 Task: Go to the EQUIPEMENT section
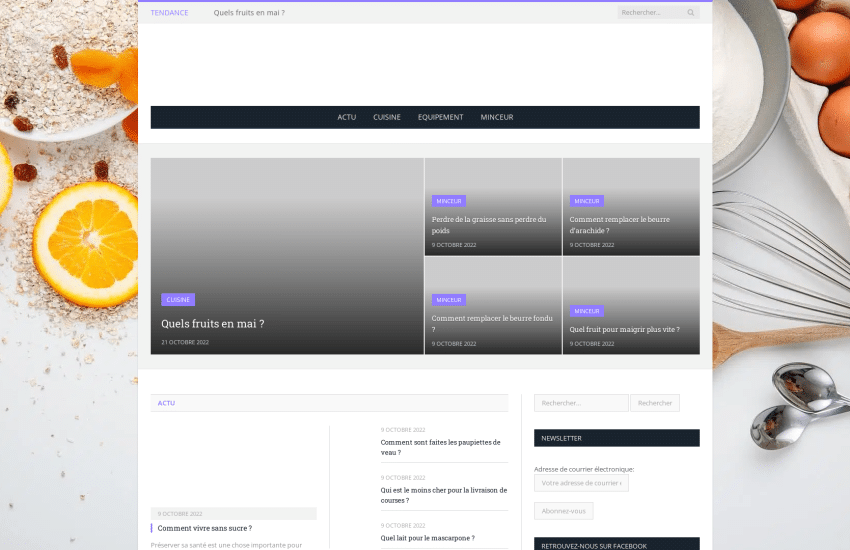click(x=440, y=117)
